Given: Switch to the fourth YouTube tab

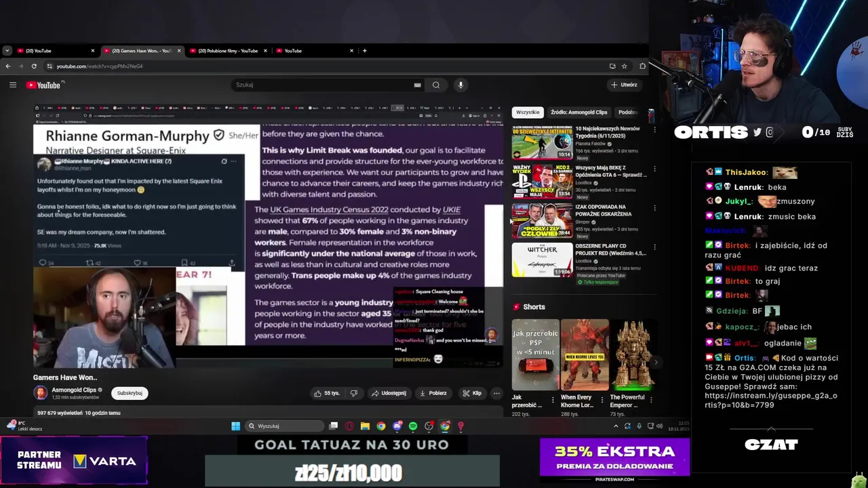Looking at the screenshot, I should 315,51.
